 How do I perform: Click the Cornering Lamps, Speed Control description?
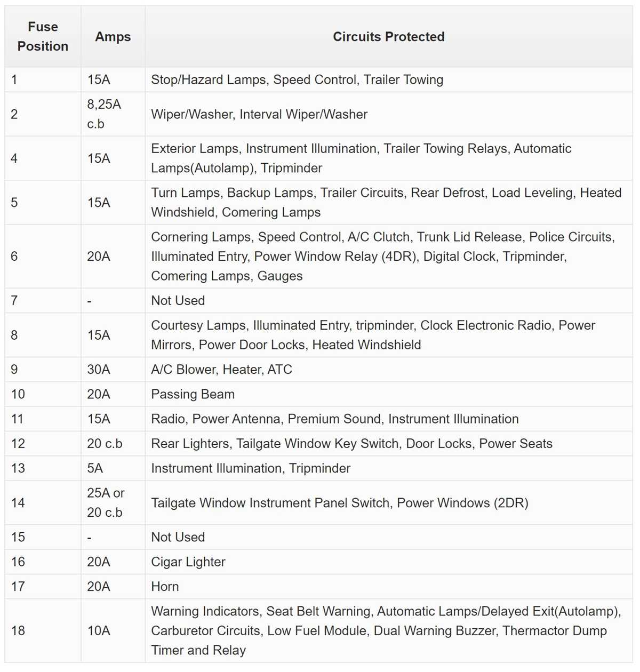383,257
